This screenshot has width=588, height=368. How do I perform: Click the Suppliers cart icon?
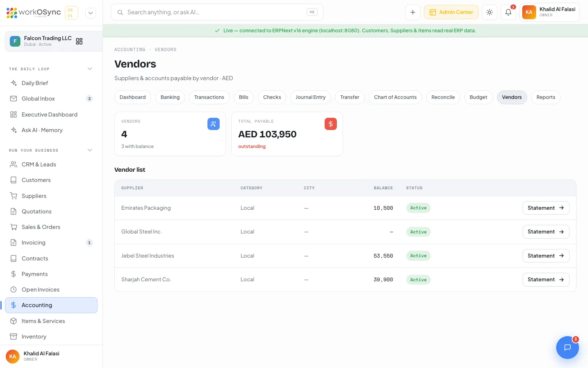(x=13, y=196)
